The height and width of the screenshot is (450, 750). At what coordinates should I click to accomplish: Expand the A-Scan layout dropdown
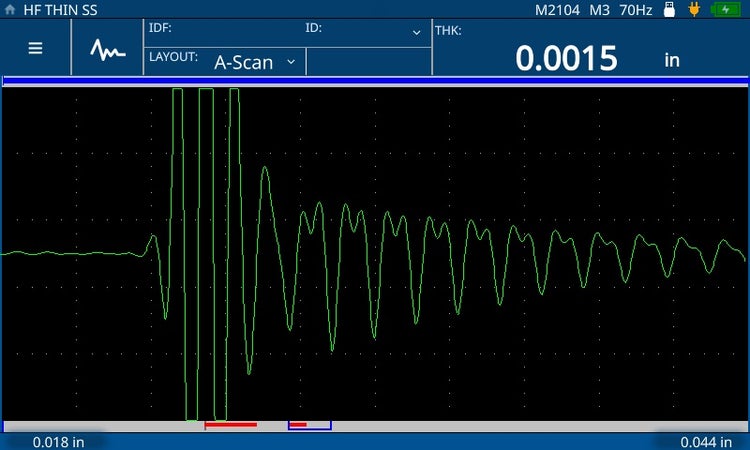coord(255,61)
